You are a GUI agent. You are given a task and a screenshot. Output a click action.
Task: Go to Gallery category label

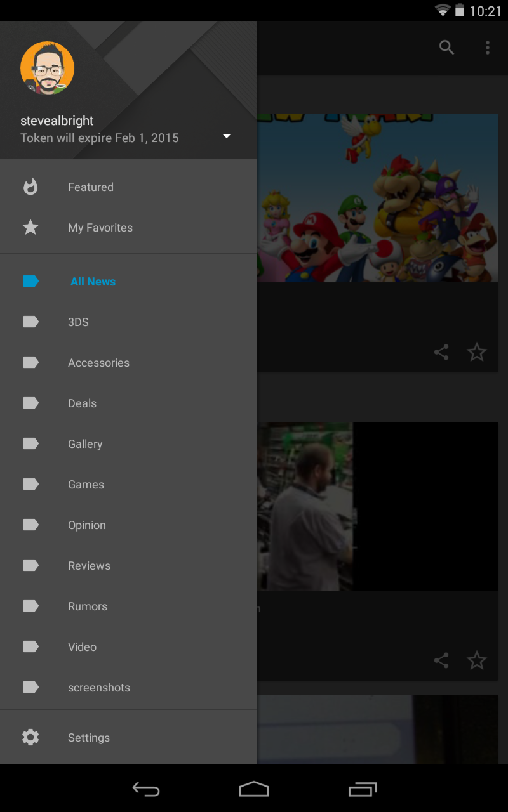pyautogui.click(x=85, y=444)
